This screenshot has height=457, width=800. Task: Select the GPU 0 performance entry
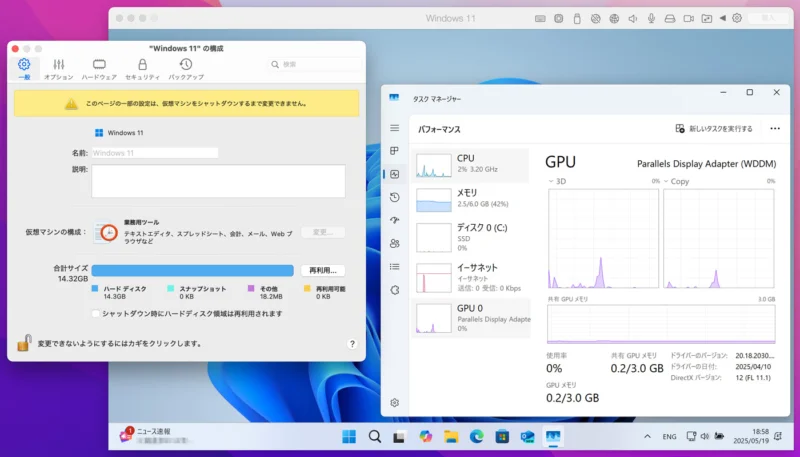pyautogui.click(x=470, y=318)
